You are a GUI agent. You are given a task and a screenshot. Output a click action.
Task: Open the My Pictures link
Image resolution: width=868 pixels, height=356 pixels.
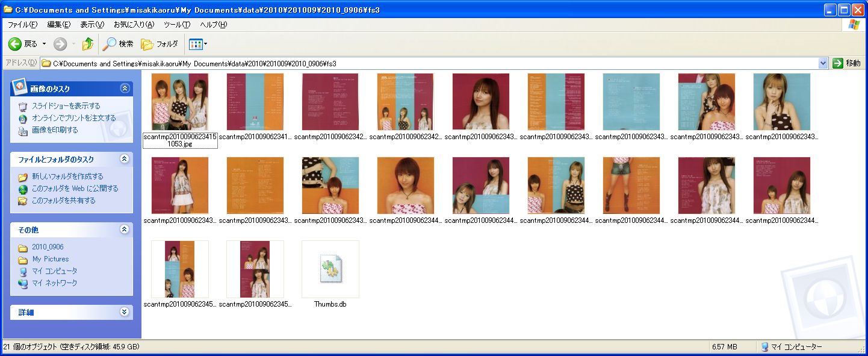(51, 259)
